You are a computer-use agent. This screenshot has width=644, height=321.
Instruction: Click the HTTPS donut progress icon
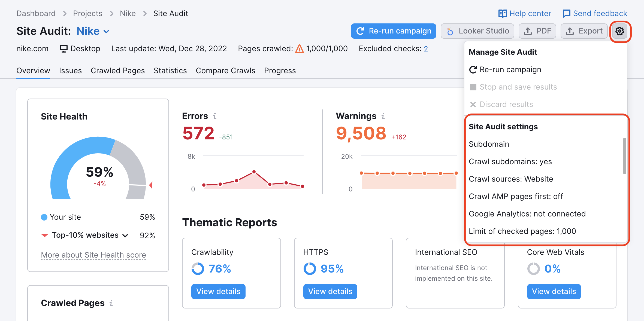[310, 269]
